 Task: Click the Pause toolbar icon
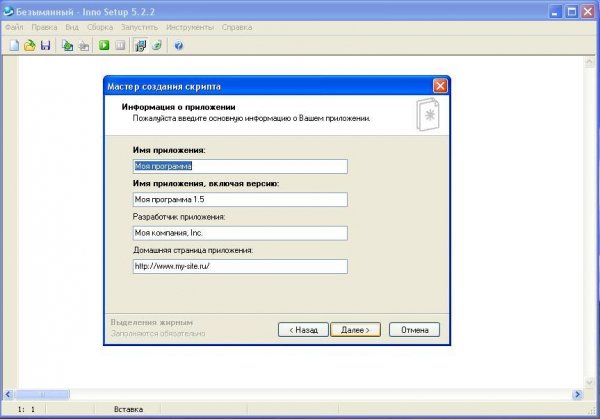[x=120, y=46]
